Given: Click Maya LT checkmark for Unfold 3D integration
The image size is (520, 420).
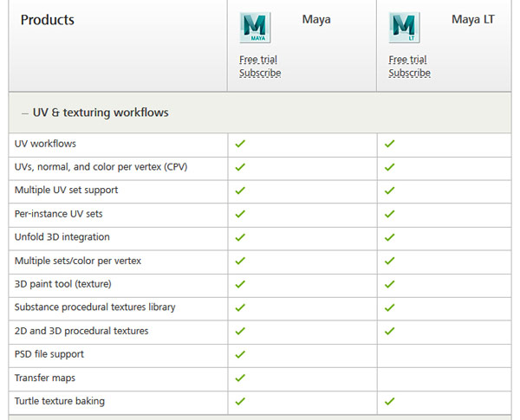Looking at the screenshot, I should pyautogui.click(x=389, y=237).
